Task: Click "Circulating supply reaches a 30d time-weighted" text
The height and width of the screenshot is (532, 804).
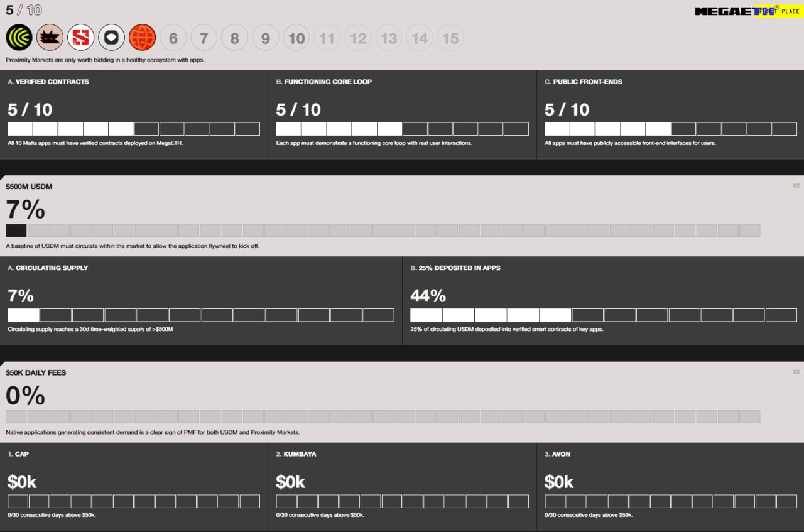Action: click(x=90, y=329)
